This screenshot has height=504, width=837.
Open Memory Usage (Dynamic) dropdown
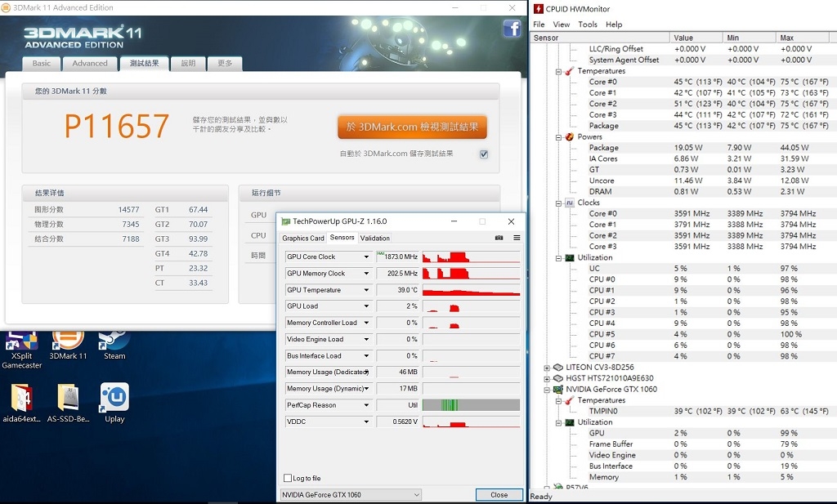[366, 389]
